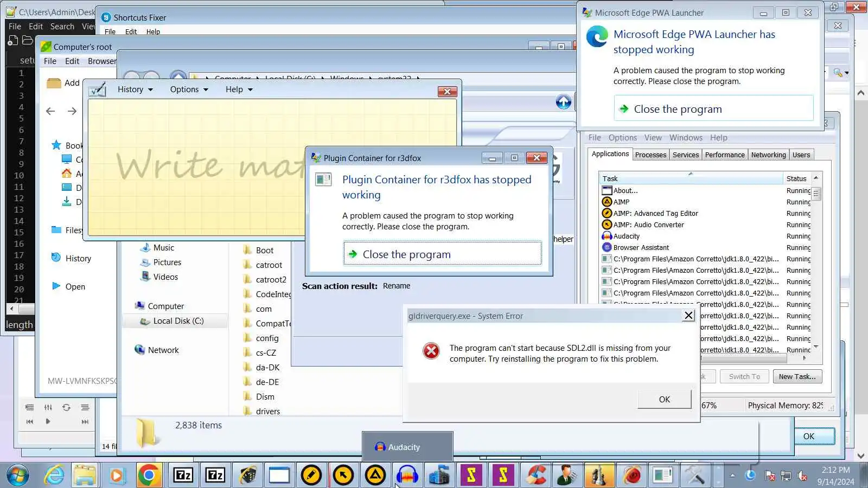Click the repeat icon in the player controls
The height and width of the screenshot is (488, 868).
[66, 407]
